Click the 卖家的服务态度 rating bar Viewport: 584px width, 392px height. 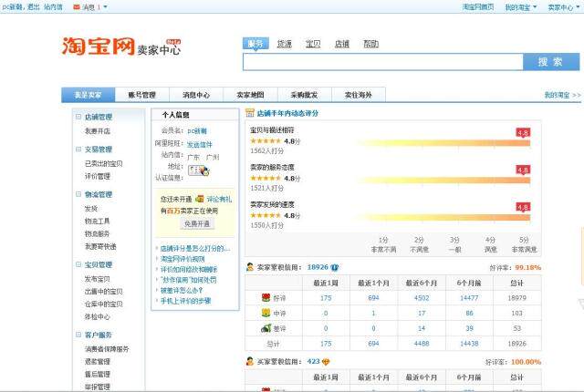coord(443,181)
